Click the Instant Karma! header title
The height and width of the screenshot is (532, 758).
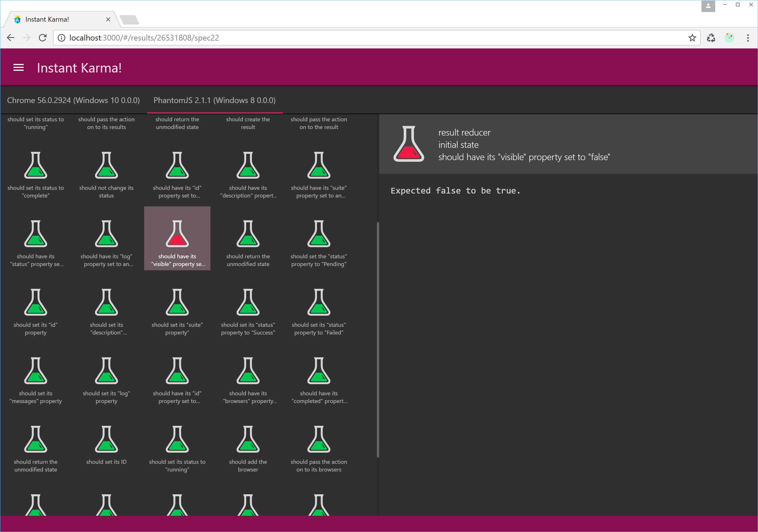point(79,68)
